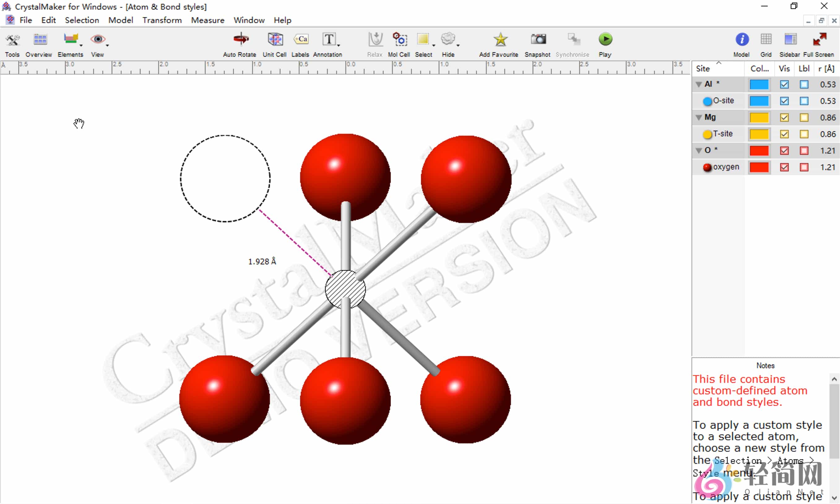Image resolution: width=840 pixels, height=504 pixels.
Task: Open the Measure menu
Action: [207, 20]
